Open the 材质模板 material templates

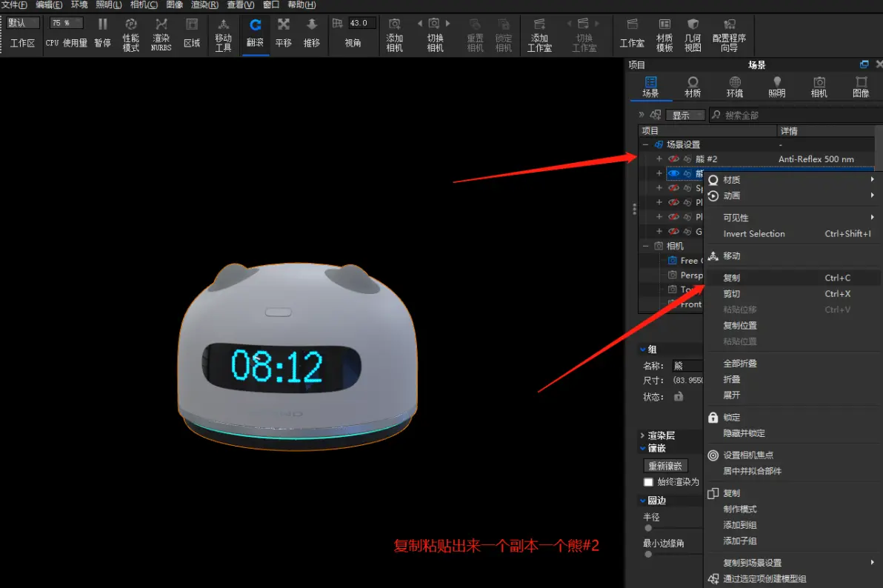(x=664, y=24)
